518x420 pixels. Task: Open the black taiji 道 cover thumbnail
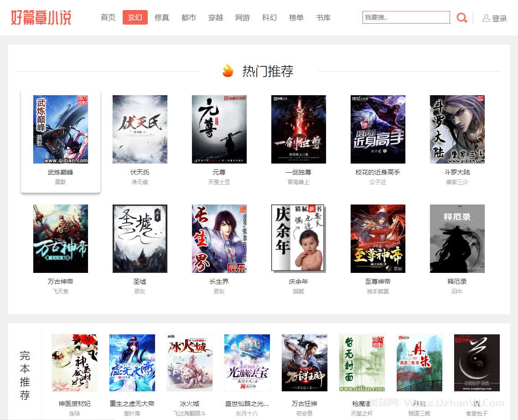(477, 363)
